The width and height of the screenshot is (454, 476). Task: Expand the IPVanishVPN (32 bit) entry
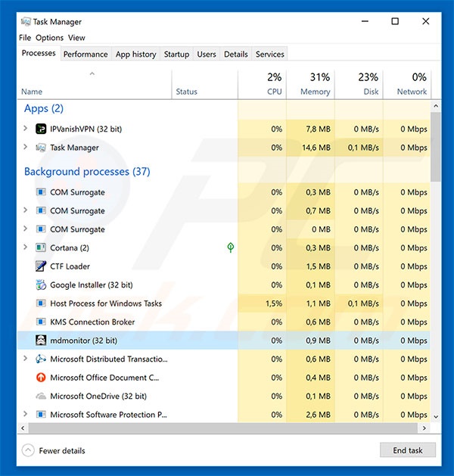[x=26, y=129]
